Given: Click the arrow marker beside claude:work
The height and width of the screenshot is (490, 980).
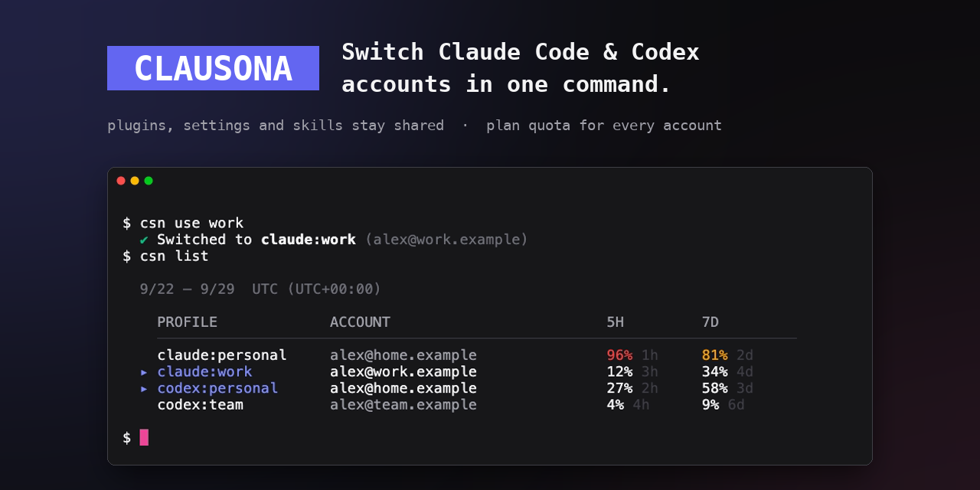Looking at the screenshot, I should pyautogui.click(x=144, y=372).
